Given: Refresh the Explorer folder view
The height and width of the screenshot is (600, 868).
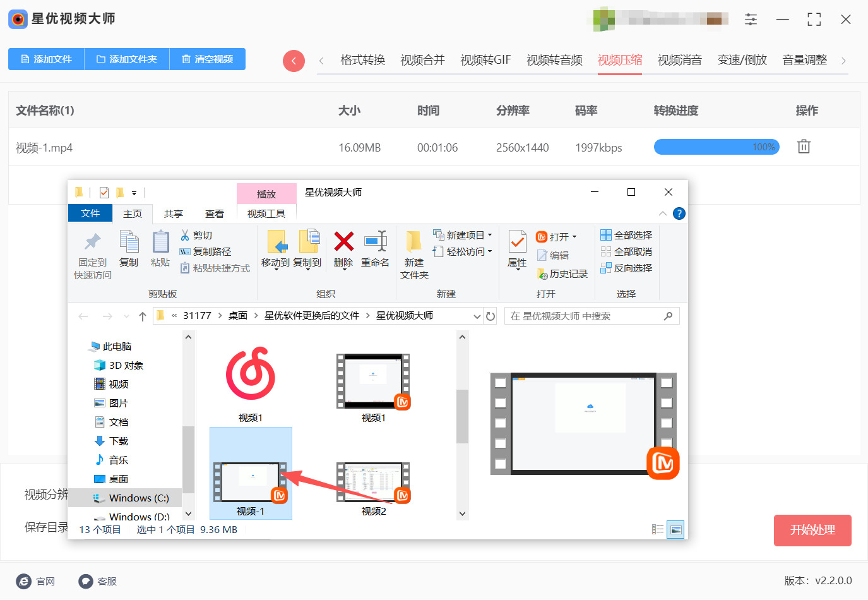Looking at the screenshot, I should [x=490, y=316].
